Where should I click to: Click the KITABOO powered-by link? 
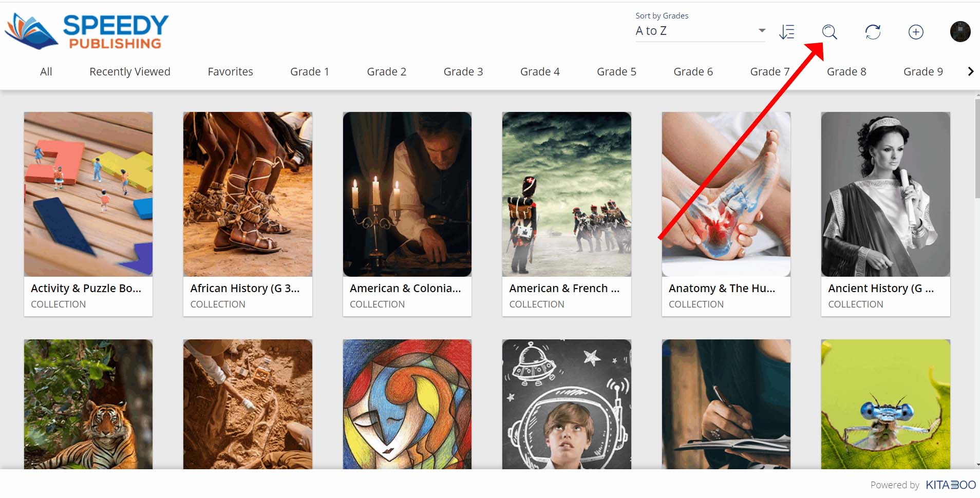point(951,485)
